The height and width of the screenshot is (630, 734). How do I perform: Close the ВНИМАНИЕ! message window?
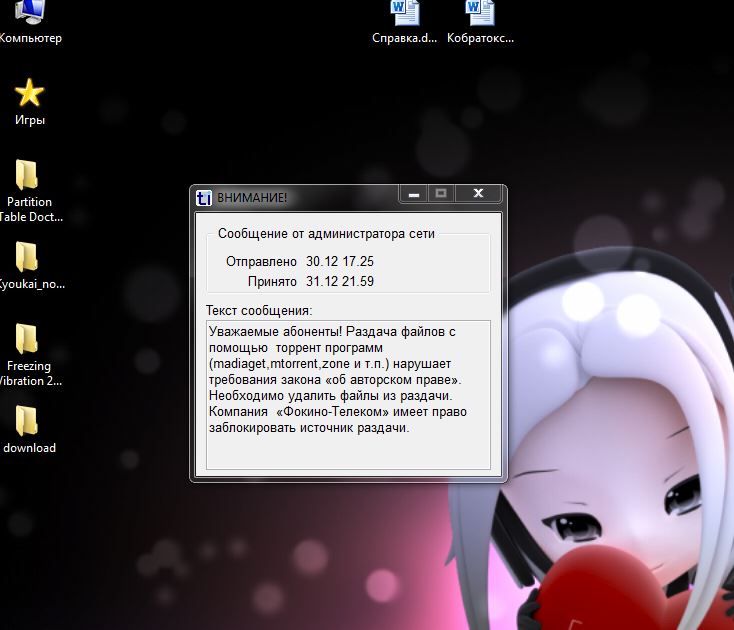[478, 194]
